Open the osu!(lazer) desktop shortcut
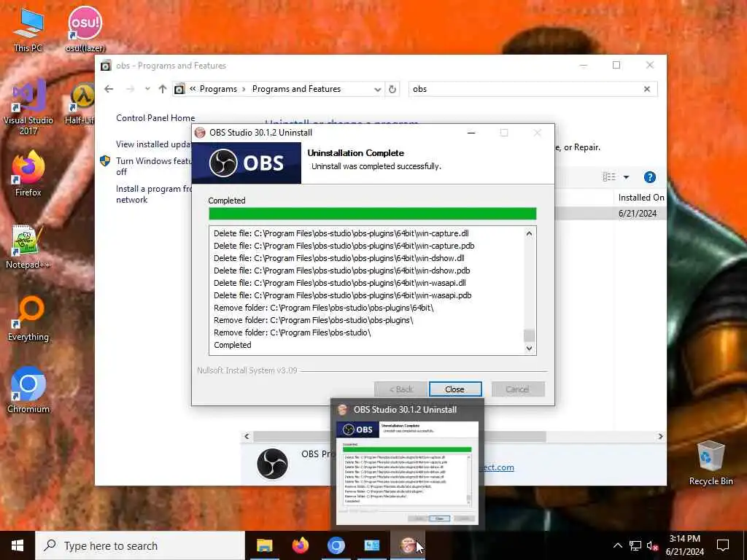This screenshot has height=560, width=747. click(85, 30)
